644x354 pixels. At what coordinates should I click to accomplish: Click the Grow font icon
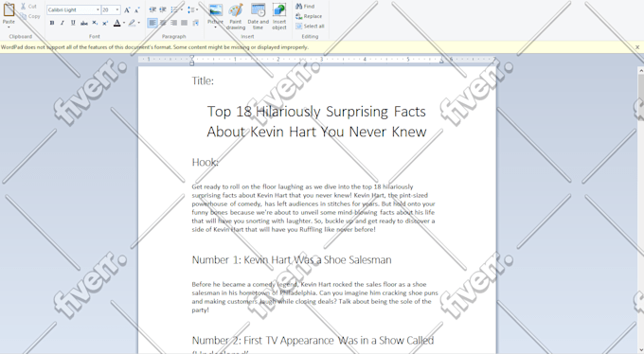[127, 9]
